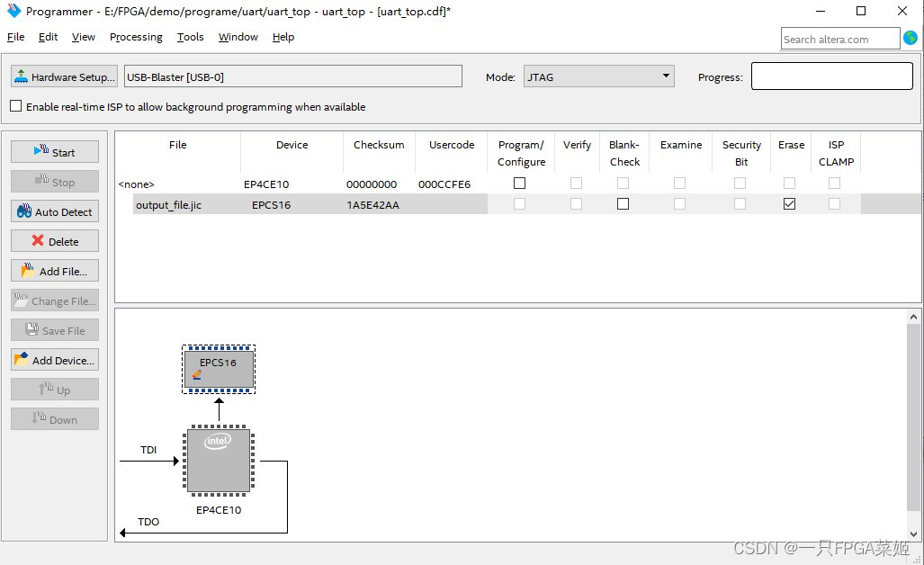The image size is (924, 565).
Task: Move the selected device Down
Action: coord(55,419)
